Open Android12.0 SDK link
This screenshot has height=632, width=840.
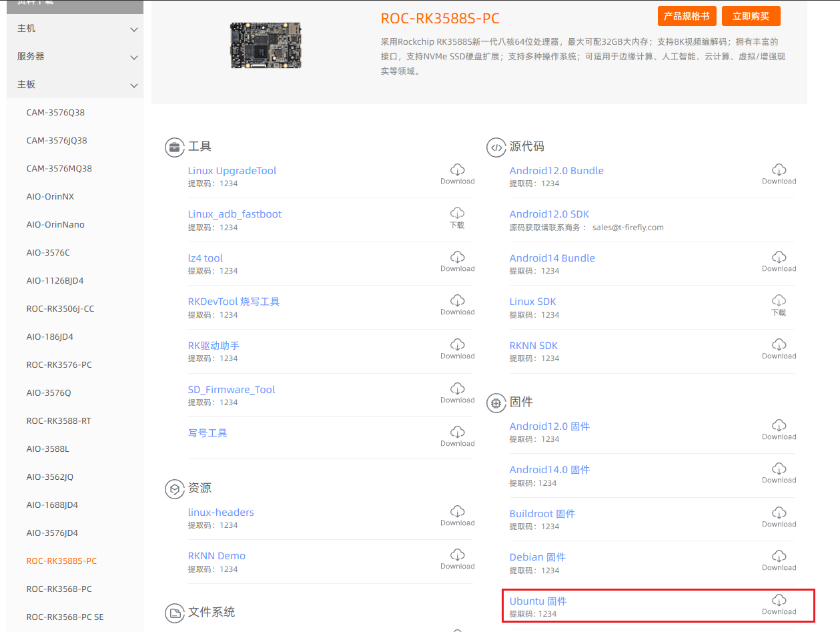pos(550,214)
